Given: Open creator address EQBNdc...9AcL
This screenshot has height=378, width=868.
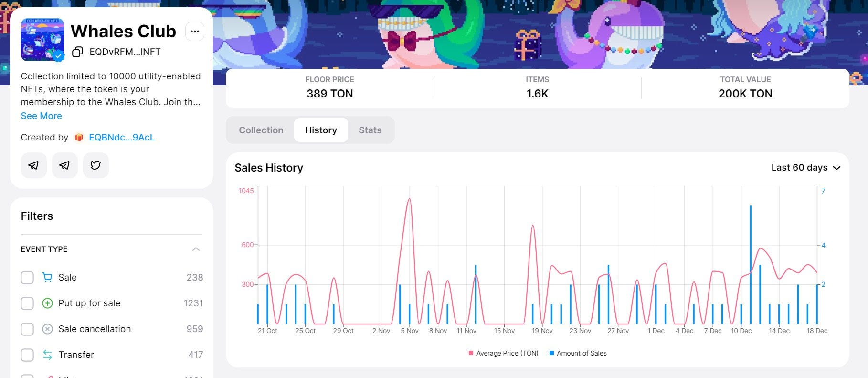Looking at the screenshot, I should pos(122,138).
